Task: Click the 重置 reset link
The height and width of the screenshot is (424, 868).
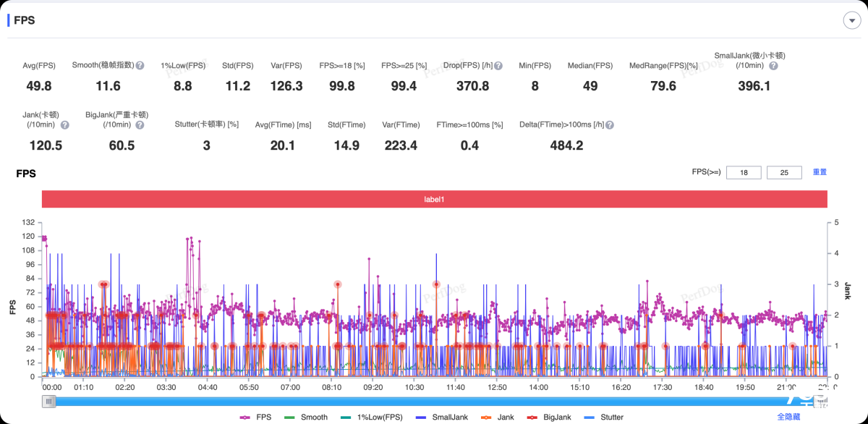Action: click(820, 172)
